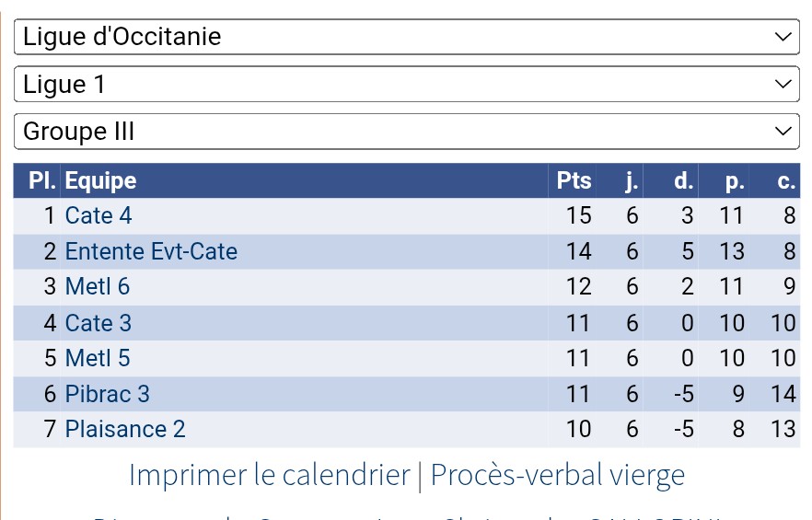812x520 pixels.
Task: Click the Pts column header
Action: [574, 181]
